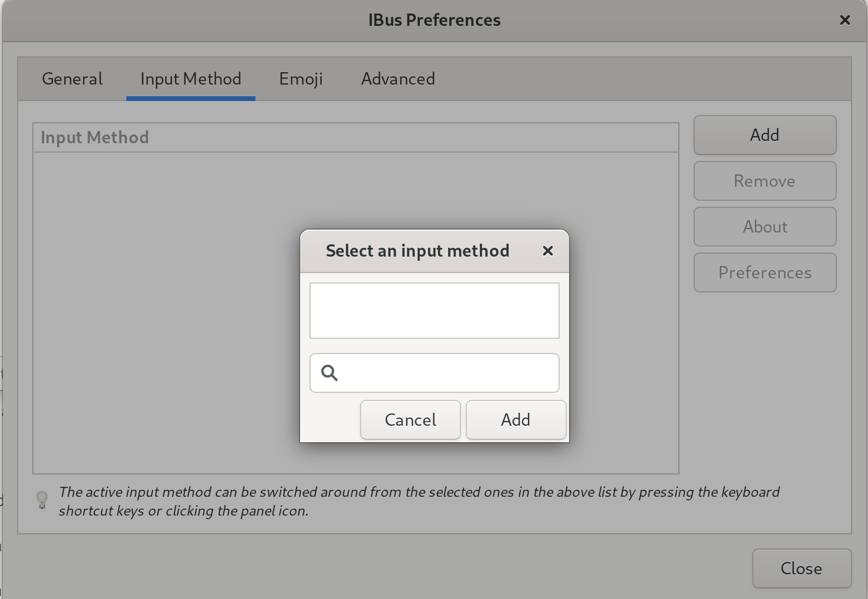Image resolution: width=868 pixels, height=599 pixels.
Task: Click the search magnifier icon in the dialog
Action: (329, 372)
